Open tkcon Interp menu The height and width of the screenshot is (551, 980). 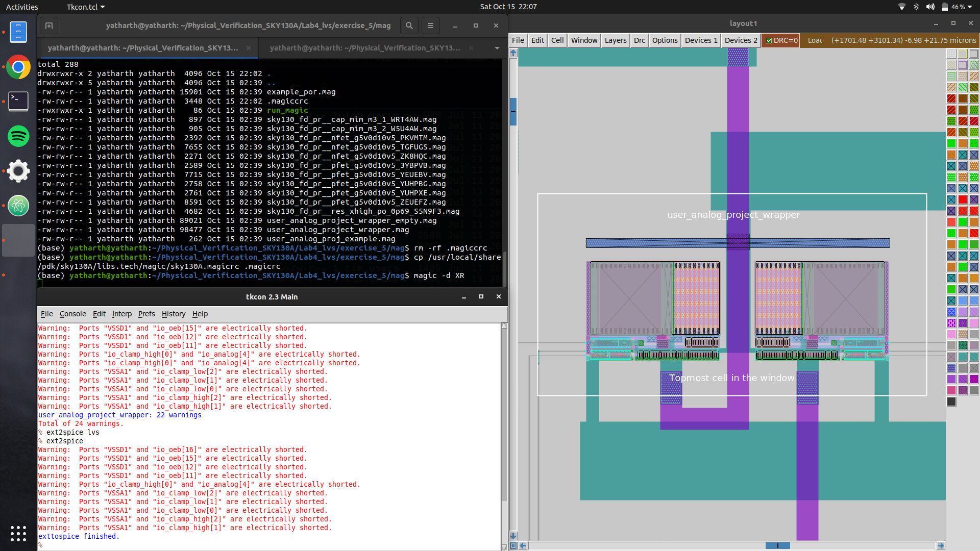click(122, 314)
